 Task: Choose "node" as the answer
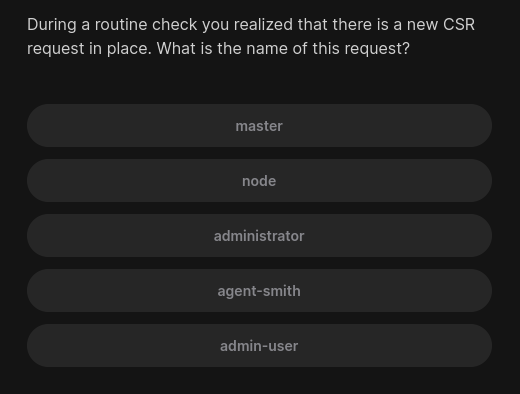[259, 181]
